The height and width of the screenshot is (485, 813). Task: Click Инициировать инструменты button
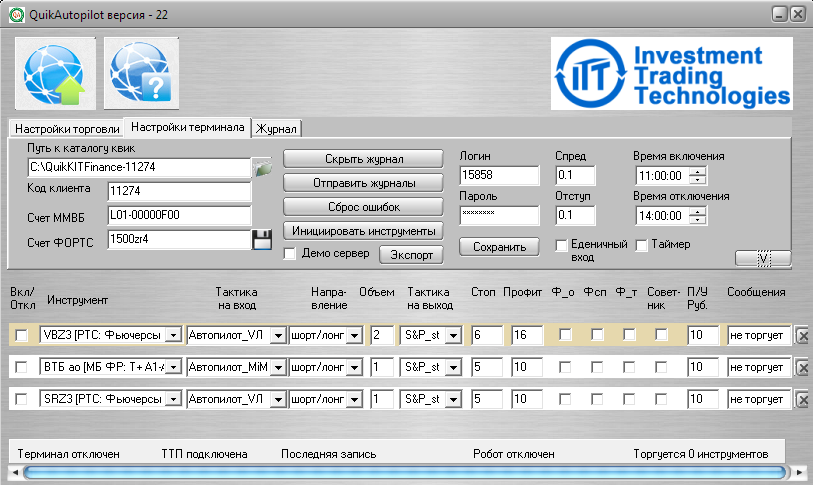coord(363,230)
